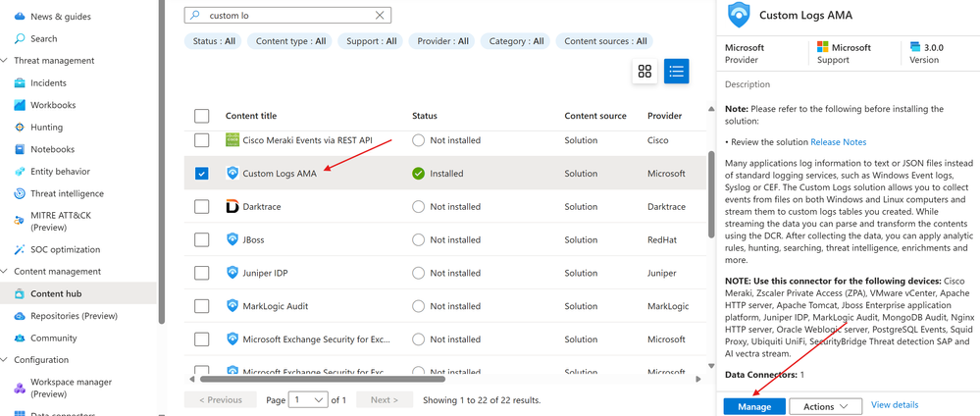Open the page number dropdown

[x=308, y=399]
